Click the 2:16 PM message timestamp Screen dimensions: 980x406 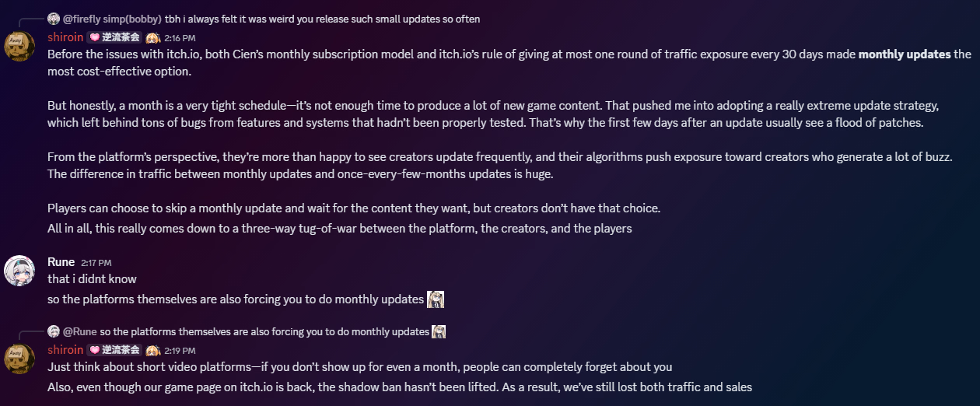(x=180, y=38)
